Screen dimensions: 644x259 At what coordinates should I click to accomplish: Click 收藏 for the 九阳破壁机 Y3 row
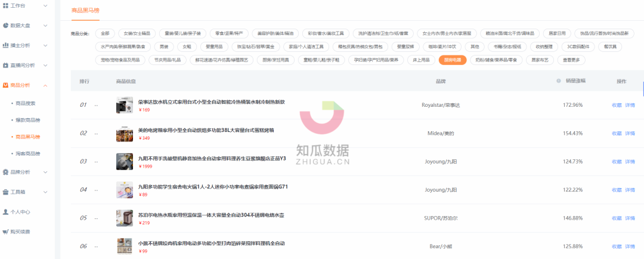click(x=617, y=162)
